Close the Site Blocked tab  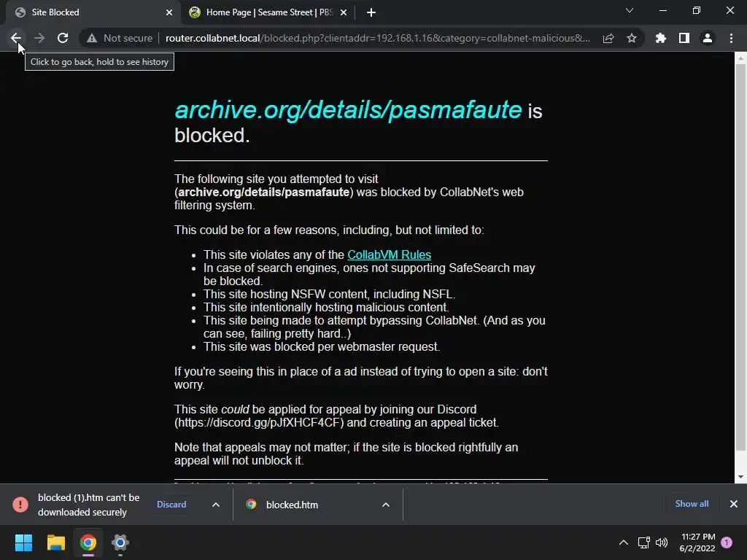point(169,12)
